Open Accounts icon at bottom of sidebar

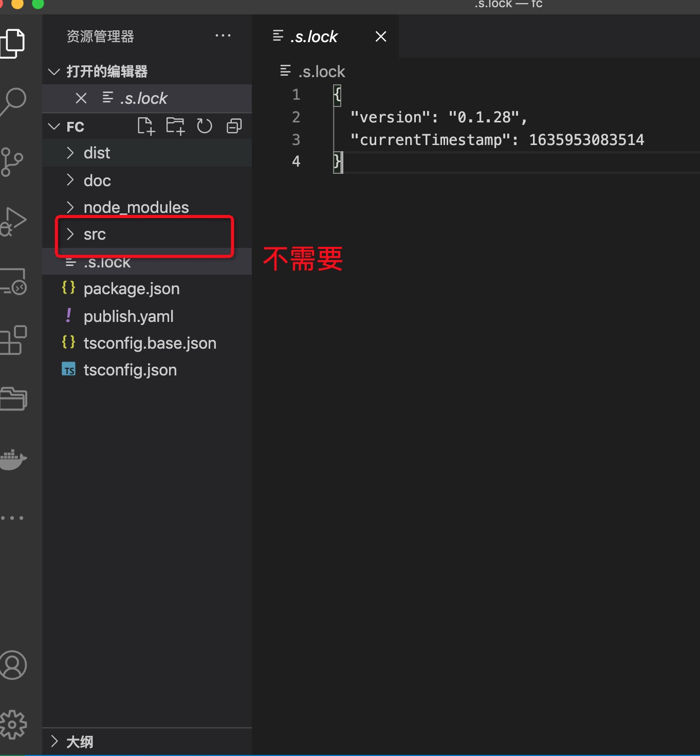pyautogui.click(x=14, y=665)
